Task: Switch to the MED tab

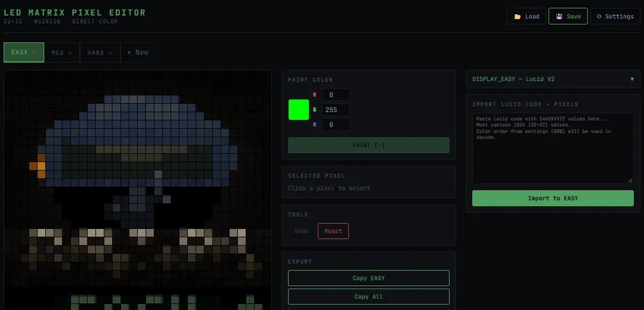Action: pyautogui.click(x=62, y=52)
